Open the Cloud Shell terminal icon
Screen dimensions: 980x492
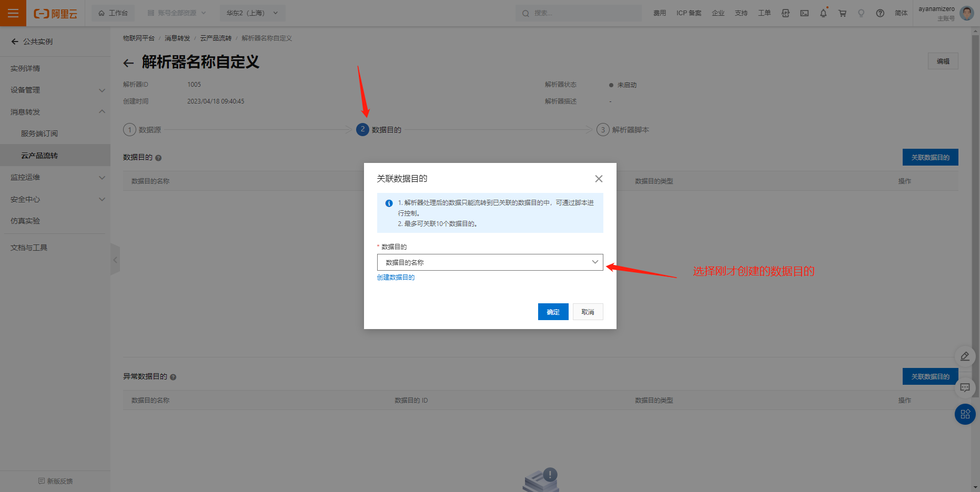coord(804,13)
